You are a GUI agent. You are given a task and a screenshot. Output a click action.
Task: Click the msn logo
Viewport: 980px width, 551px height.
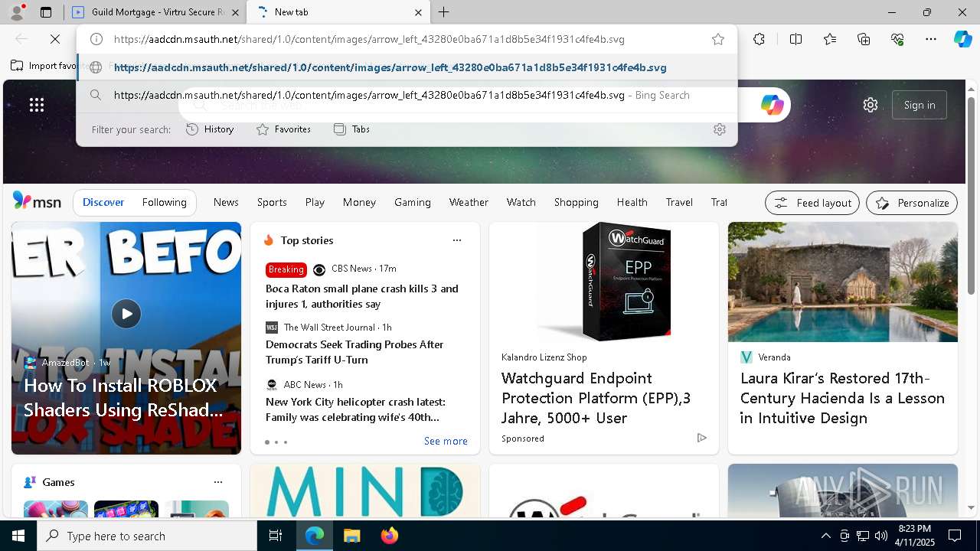coord(37,201)
